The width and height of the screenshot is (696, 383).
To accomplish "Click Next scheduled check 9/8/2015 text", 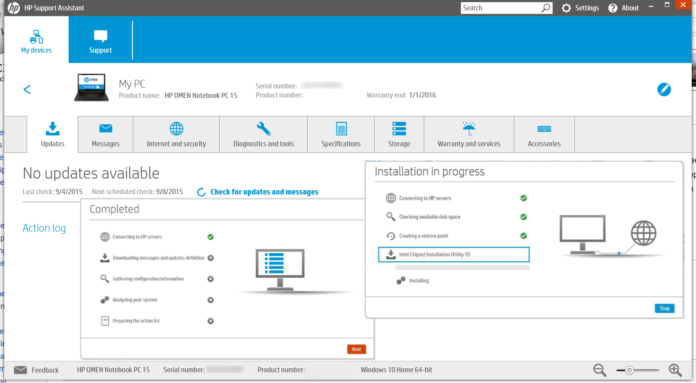I will (x=137, y=192).
